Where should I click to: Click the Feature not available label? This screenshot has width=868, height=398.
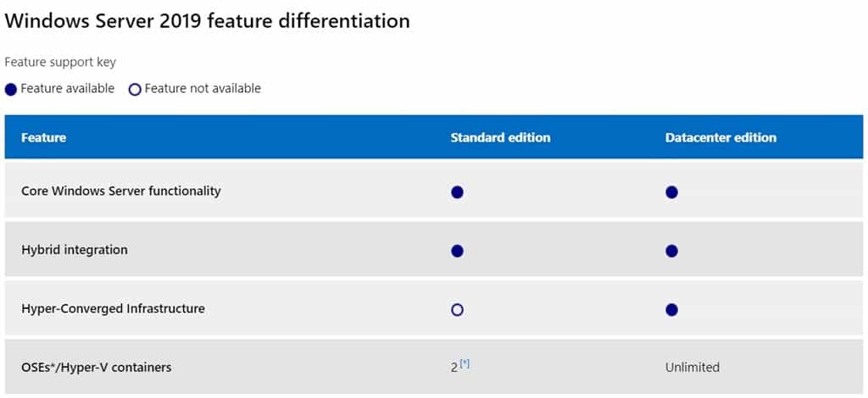point(203,88)
